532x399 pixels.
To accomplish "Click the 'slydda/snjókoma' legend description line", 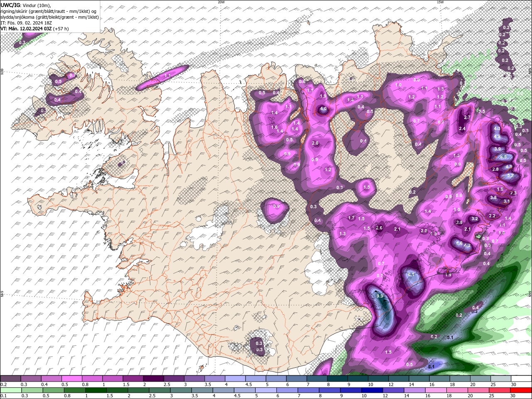I will 50,17.
